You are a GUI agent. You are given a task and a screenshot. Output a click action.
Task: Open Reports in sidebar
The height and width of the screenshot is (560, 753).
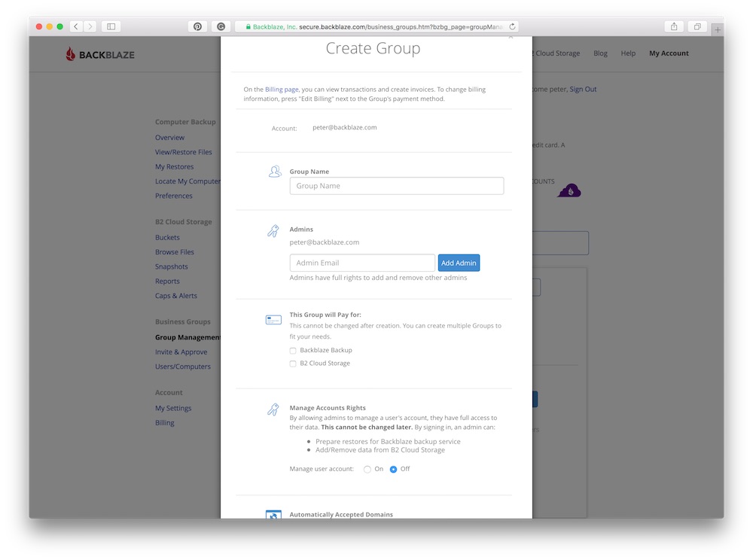pos(167,282)
